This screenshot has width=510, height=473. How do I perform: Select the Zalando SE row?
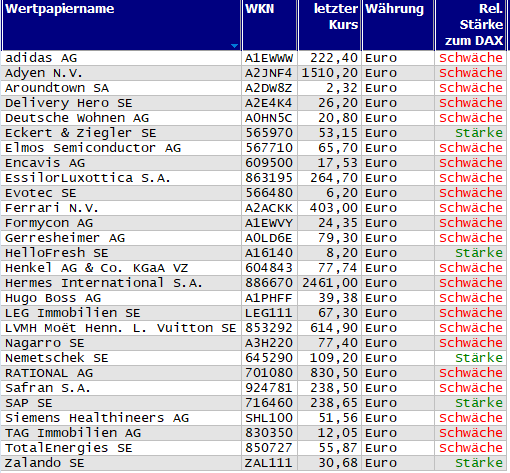254,463
